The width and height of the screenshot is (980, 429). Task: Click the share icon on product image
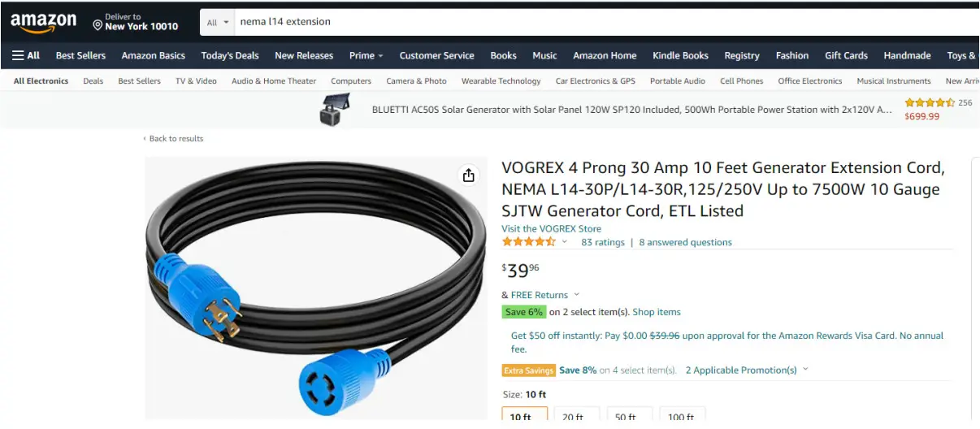pos(468,175)
